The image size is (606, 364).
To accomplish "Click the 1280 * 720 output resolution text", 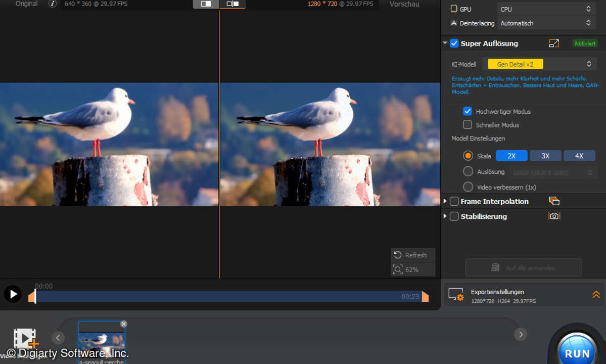I will (x=322, y=4).
